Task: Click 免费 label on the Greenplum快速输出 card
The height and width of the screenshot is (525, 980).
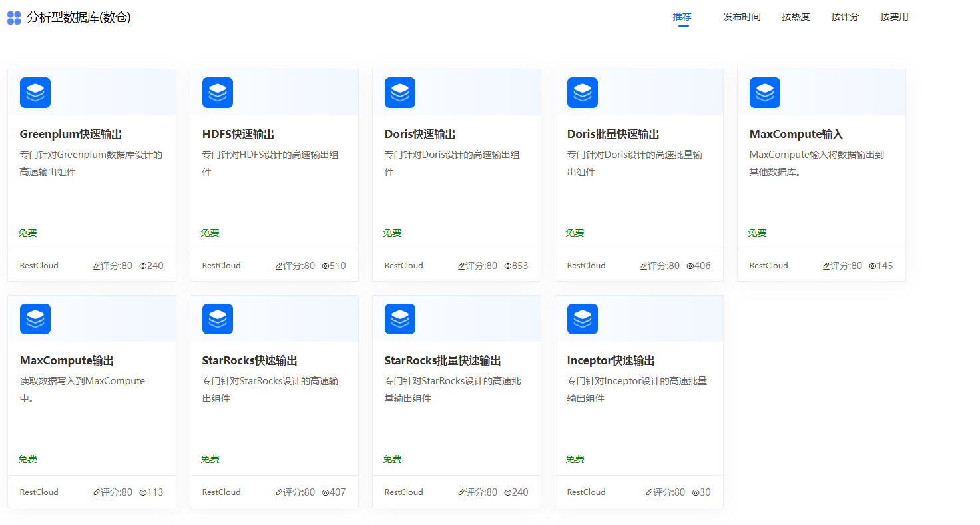Action: click(28, 233)
